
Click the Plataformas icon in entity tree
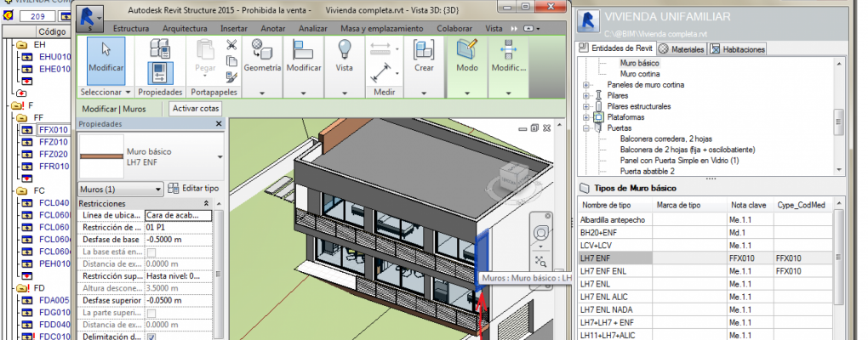pyautogui.click(x=598, y=117)
